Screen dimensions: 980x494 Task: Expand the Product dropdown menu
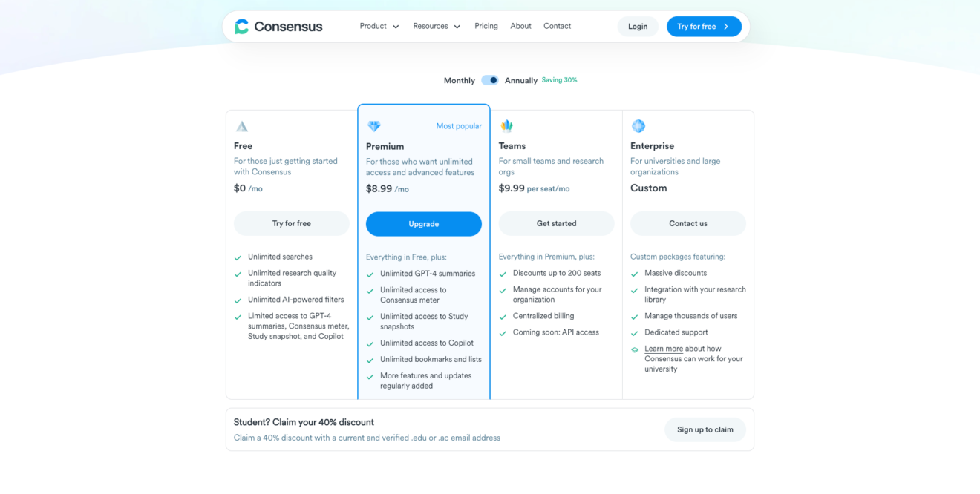[x=379, y=26]
